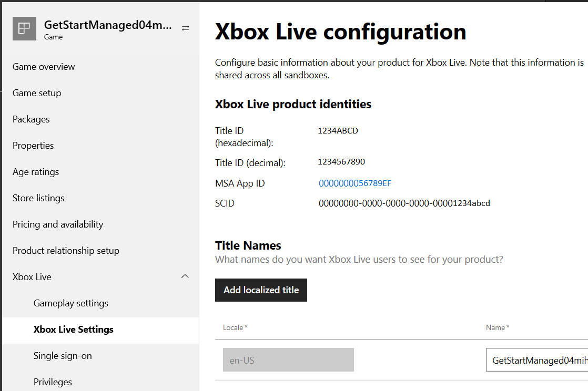This screenshot has height=391, width=588.
Task: Select the SCID value text
Action: (404, 203)
